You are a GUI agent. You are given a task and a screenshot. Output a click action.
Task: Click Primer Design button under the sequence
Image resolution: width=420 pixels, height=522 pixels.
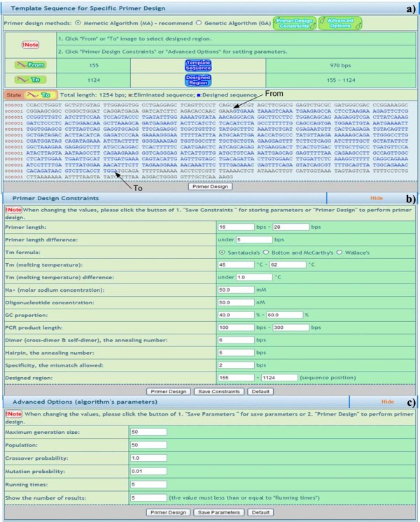click(x=210, y=186)
